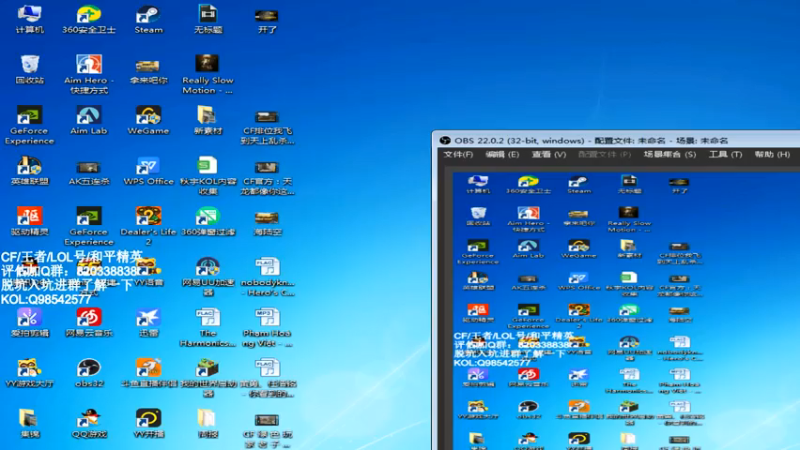Select the CF官方：天龙都像你这 video file

click(267, 178)
